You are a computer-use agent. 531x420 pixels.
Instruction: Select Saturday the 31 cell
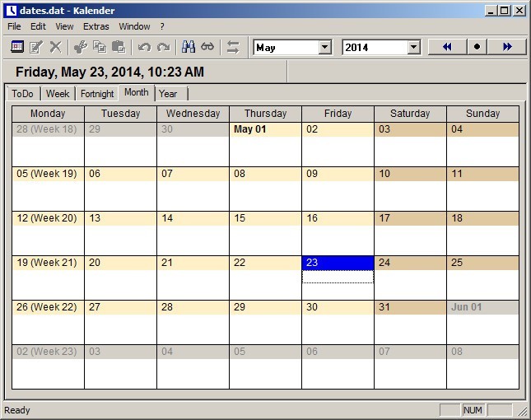[410, 323]
